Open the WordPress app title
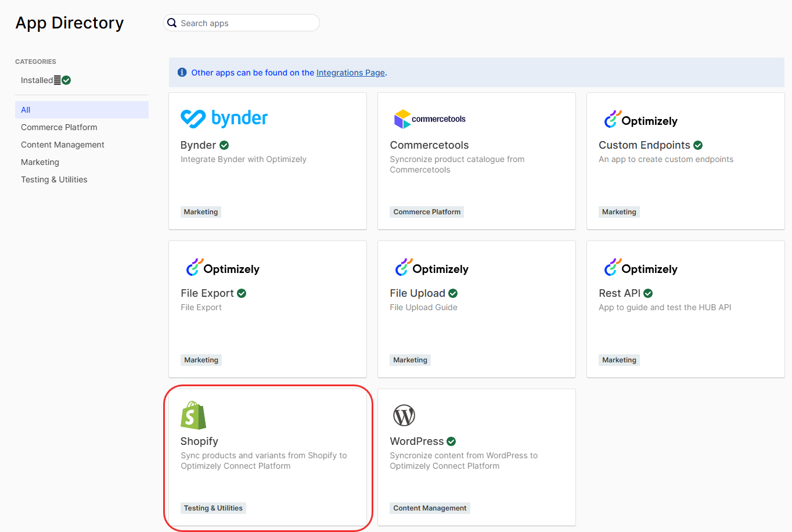Viewport: 792px width, 532px height. 417,441
